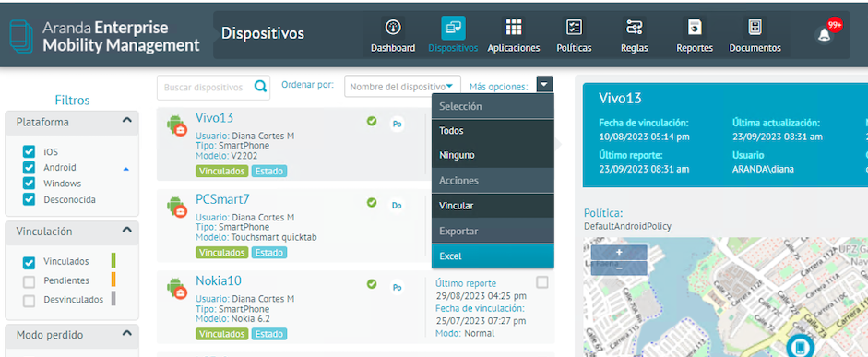
Task: Click the search magnifier icon
Action: coord(260,87)
